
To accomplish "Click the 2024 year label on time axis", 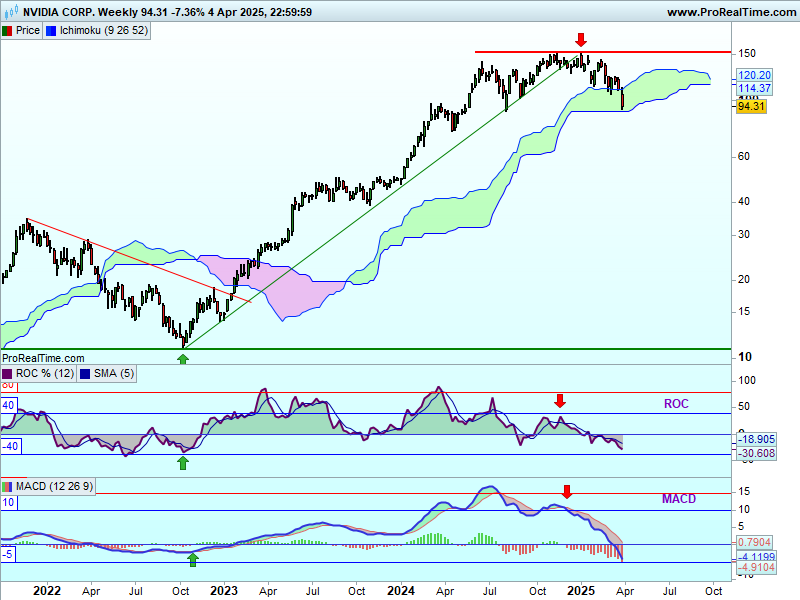I will 401,591.
